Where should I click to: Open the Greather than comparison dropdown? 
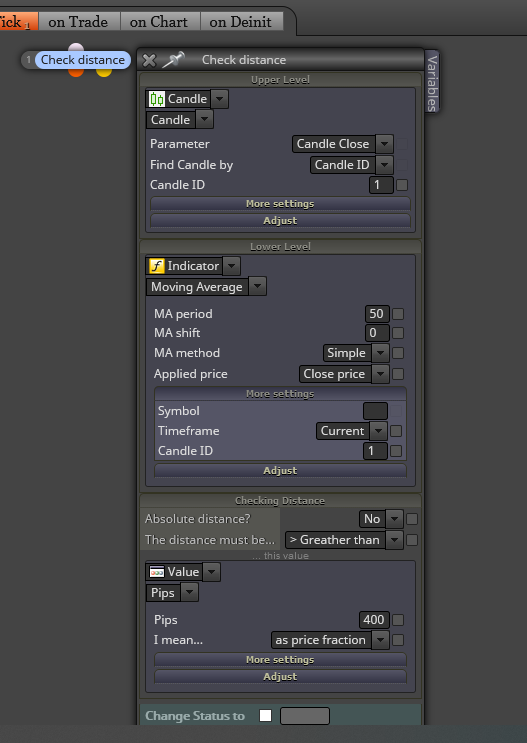click(x=394, y=540)
